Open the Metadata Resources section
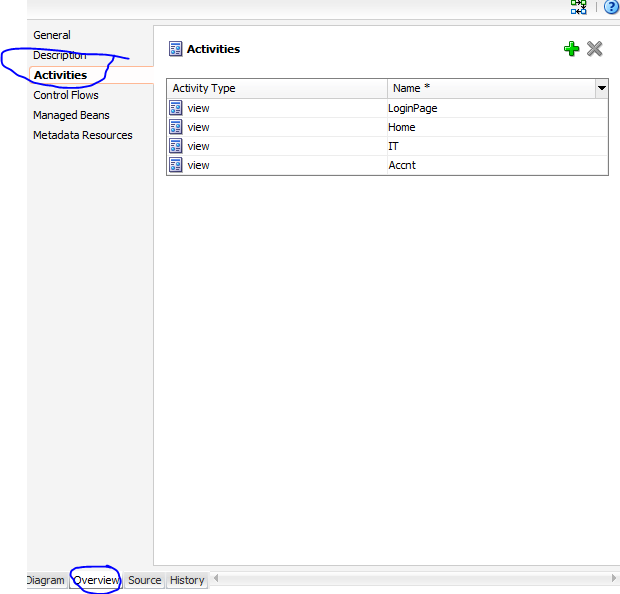The height and width of the screenshot is (594, 620). (83, 135)
